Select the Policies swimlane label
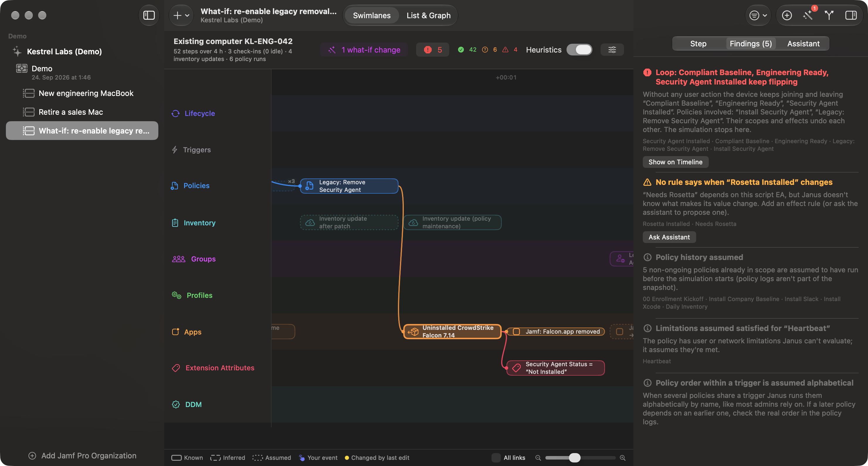868x466 pixels. click(190, 185)
